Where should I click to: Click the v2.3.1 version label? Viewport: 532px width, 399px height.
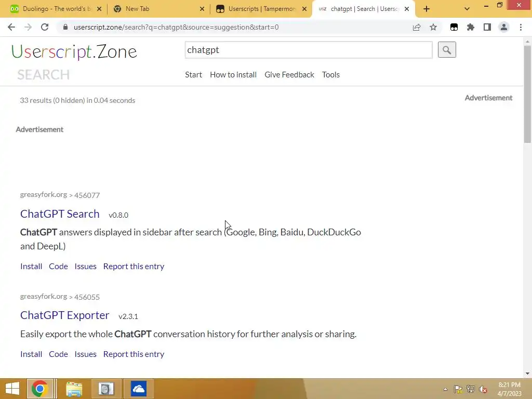pos(128,316)
